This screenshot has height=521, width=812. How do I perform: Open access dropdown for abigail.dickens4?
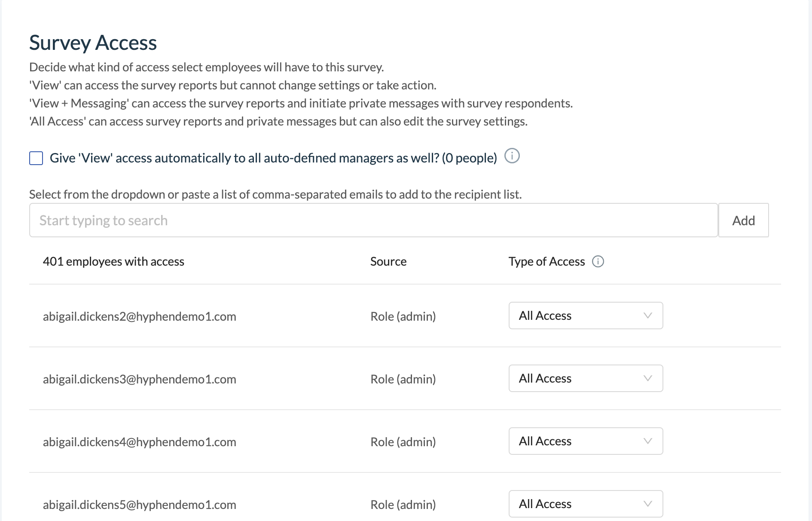click(586, 441)
